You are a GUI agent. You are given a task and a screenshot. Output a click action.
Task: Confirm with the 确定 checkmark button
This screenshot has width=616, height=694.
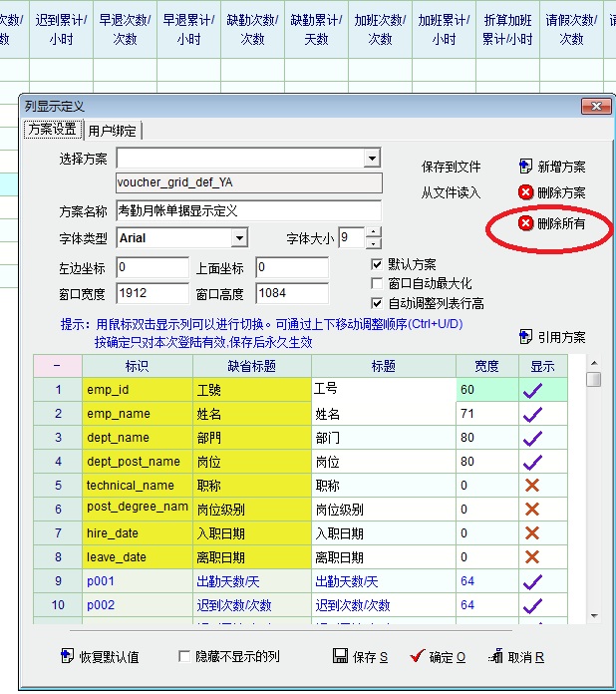pos(418,656)
